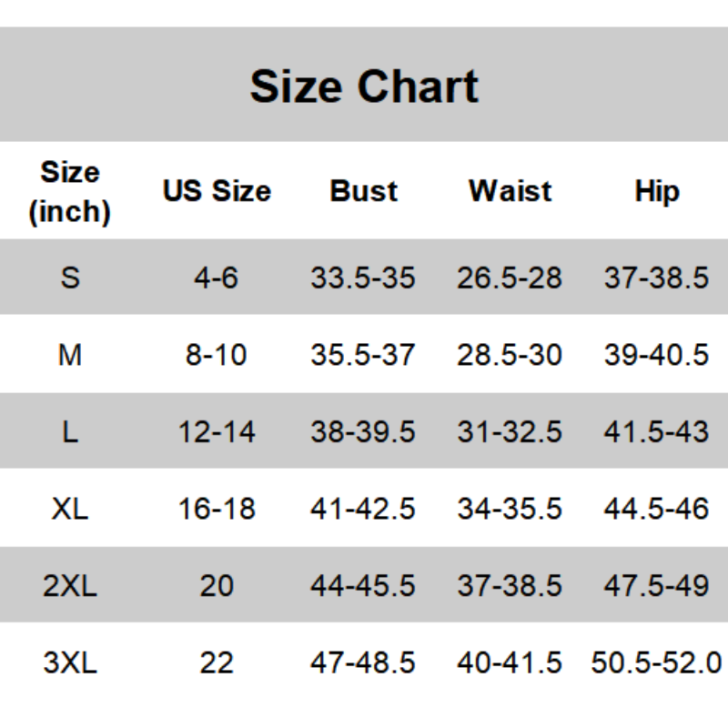Screen dimensions: 728x728
Task: Click US size 4-6 cell
Action: pyautogui.click(x=217, y=278)
